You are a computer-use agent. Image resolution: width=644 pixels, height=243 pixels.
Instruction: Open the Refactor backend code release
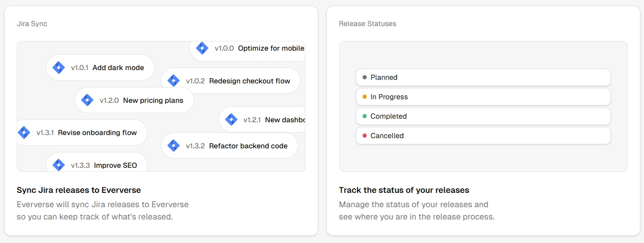(248, 146)
